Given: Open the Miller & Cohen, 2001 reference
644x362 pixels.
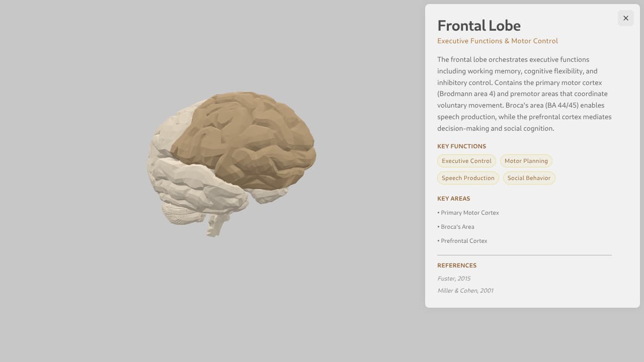Looking at the screenshot, I should coord(465,290).
